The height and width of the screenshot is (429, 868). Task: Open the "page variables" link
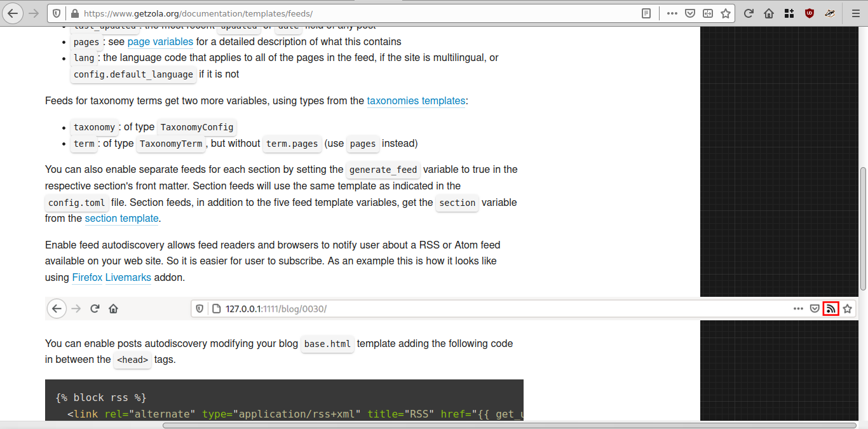pos(160,42)
